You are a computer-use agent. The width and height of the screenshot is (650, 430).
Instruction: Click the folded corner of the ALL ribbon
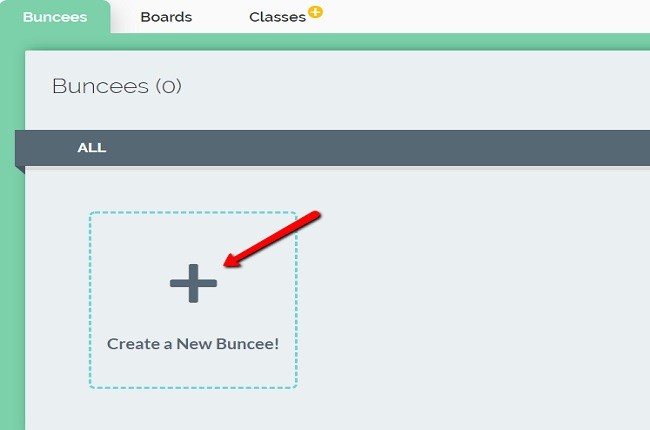[x=20, y=170]
